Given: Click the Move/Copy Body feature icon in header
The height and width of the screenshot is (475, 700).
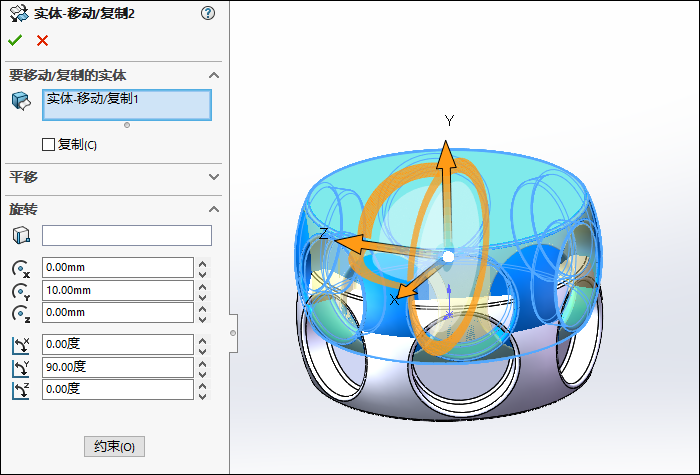Looking at the screenshot, I should pos(19,13).
